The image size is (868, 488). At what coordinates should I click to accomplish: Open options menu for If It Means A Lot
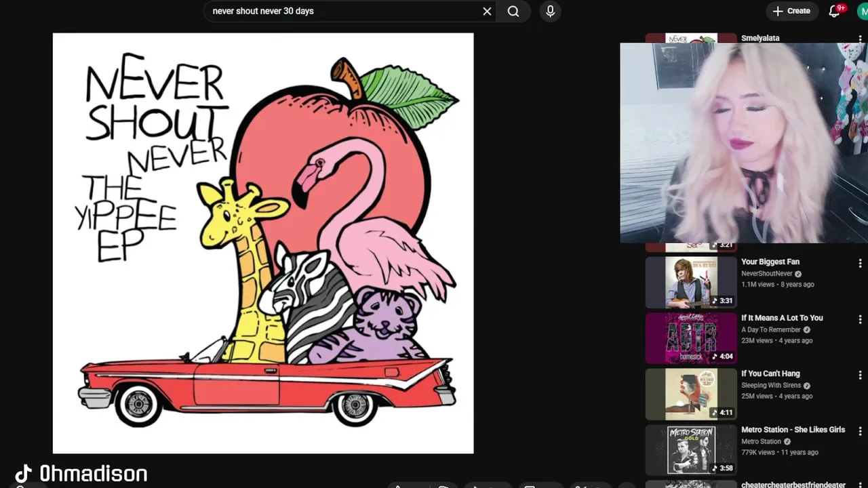[860, 319]
